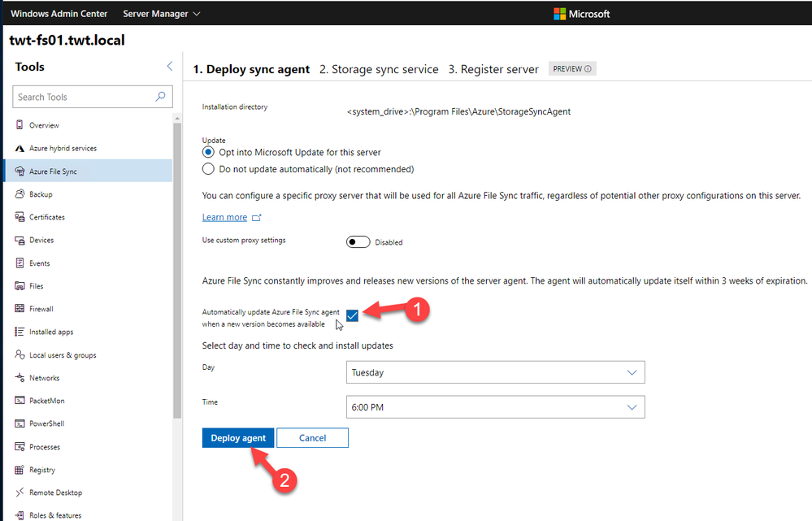This screenshot has height=521, width=812.
Task: Select the Azure File Sync cloud icon
Action: [20, 171]
